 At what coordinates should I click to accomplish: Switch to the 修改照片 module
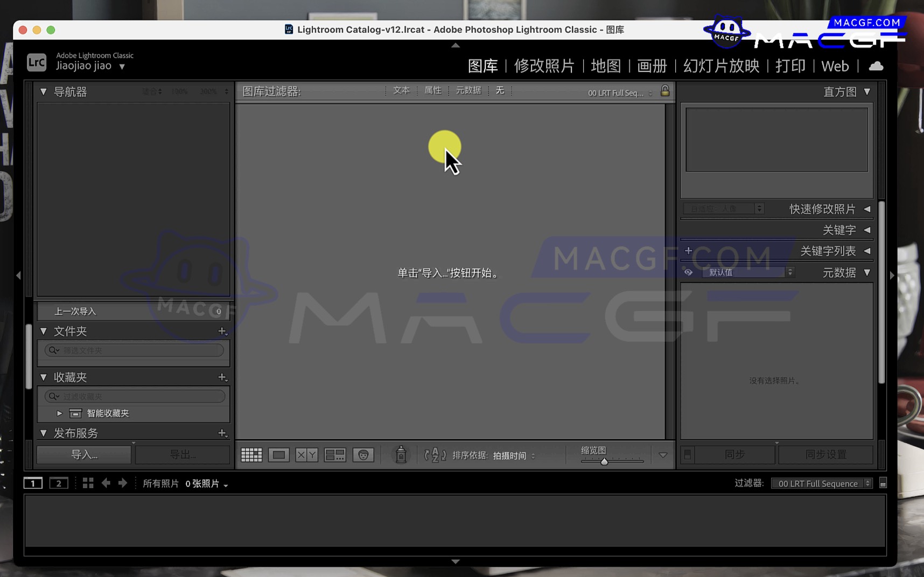tap(544, 66)
